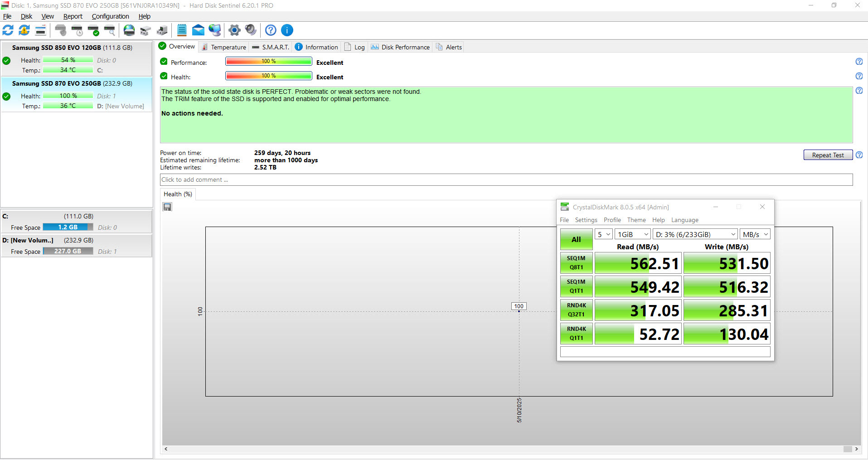The image size is (868, 460).
Task: Click the Repeat Test button
Action: pos(828,155)
